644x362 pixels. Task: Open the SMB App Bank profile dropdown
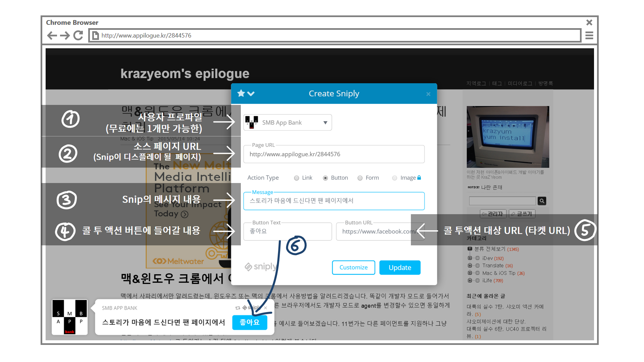coord(288,123)
